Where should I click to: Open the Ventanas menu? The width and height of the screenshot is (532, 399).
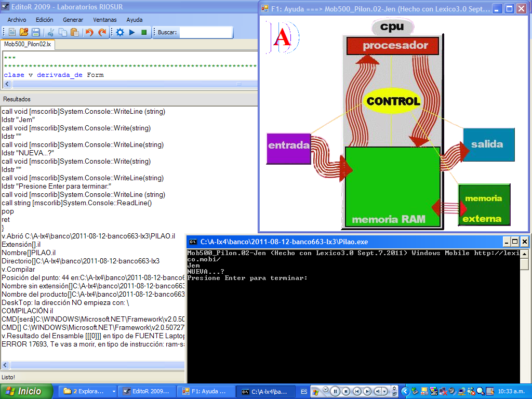click(x=105, y=20)
